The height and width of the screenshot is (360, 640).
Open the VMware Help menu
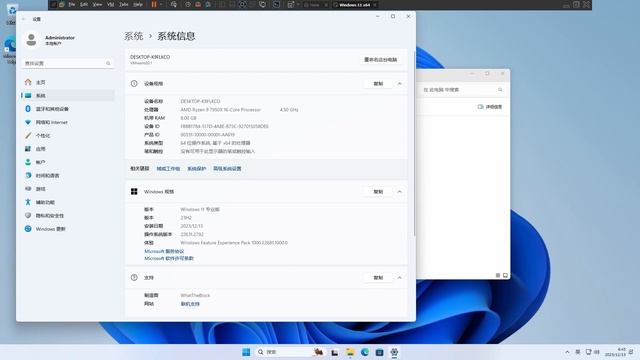tap(138, 4)
